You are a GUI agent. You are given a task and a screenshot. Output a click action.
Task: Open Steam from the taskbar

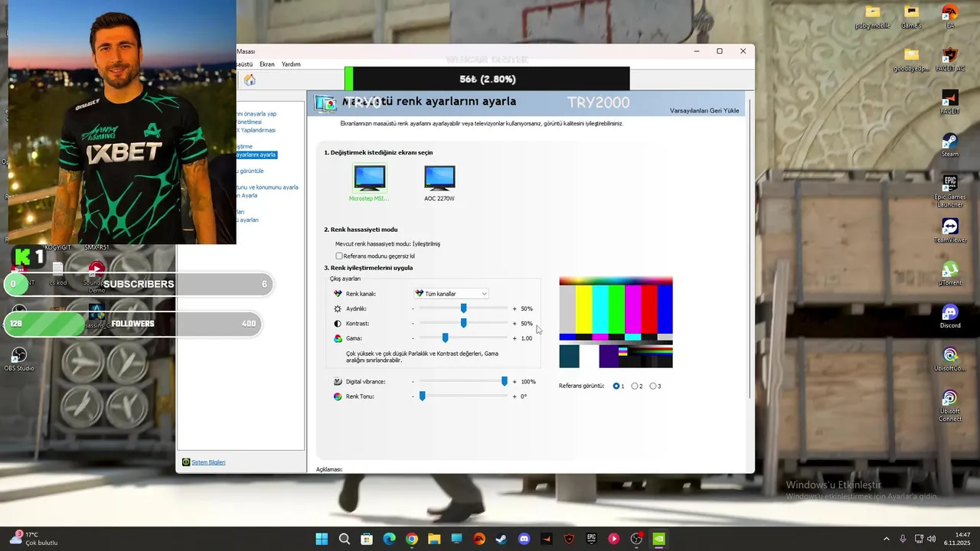(x=501, y=539)
